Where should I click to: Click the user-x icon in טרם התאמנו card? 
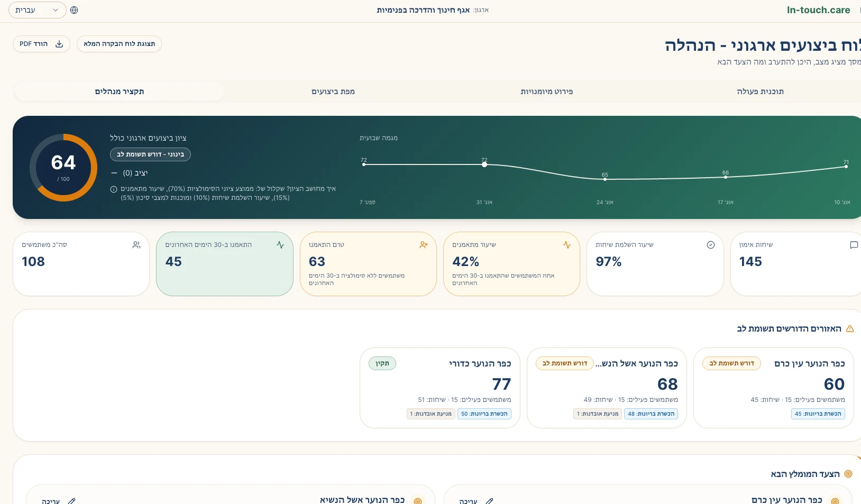tap(424, 245)
